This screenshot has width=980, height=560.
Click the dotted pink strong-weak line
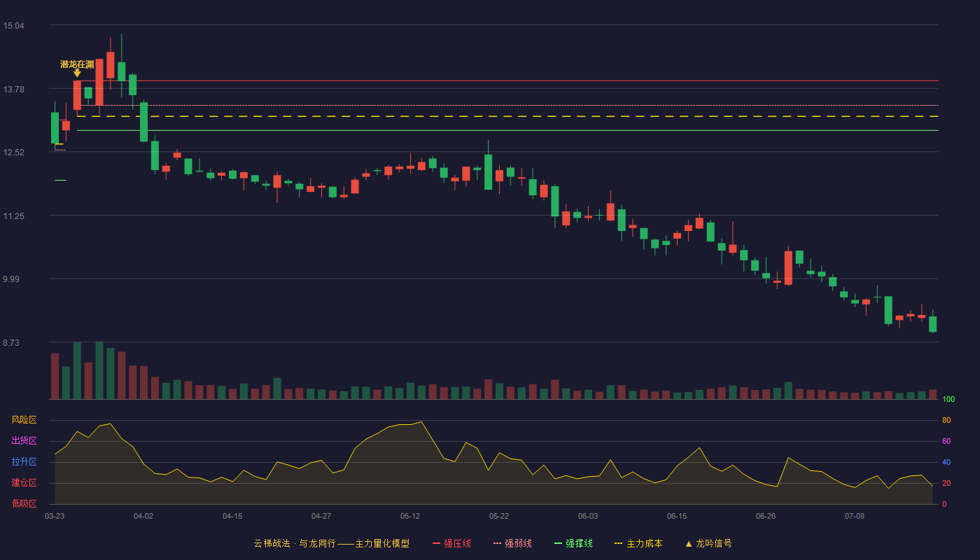tap(507, 106)
